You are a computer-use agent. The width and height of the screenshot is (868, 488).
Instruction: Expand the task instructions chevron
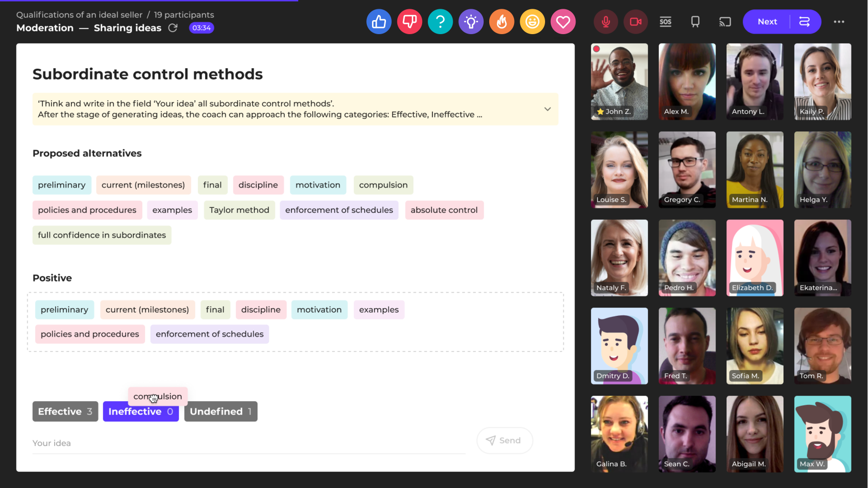tap(547, 109)
